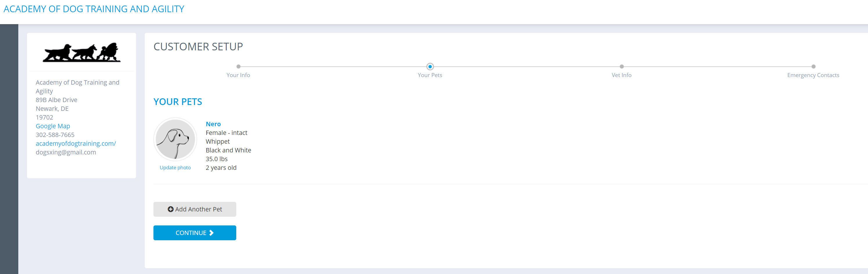Visit the academyofdogtraining.com website link
Screen dimensions: 868x274
(76, 143)
